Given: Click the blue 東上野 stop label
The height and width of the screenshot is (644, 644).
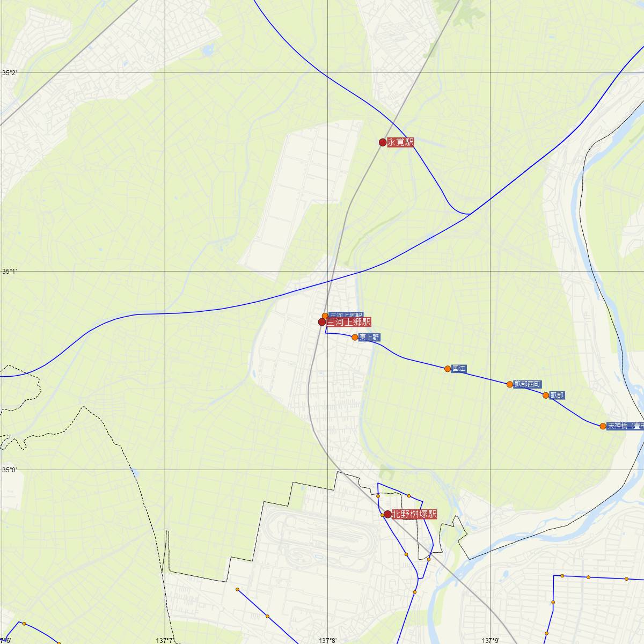Looking at the screenshot, I should coord(369,337).
